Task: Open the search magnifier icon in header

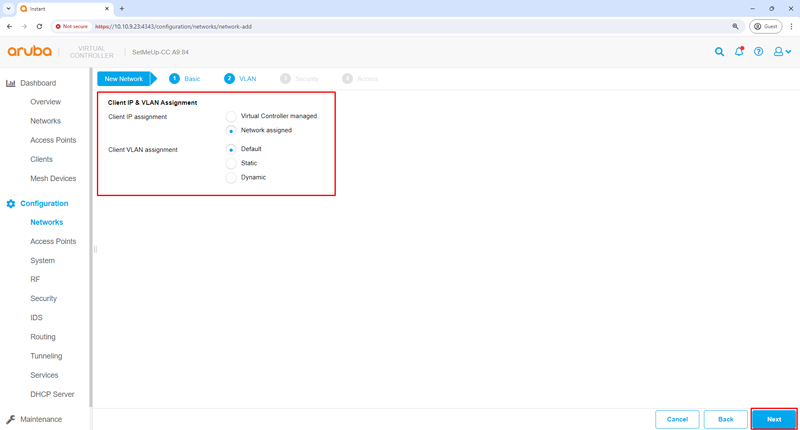Action: pyautogui.click(x=719, y=52)
